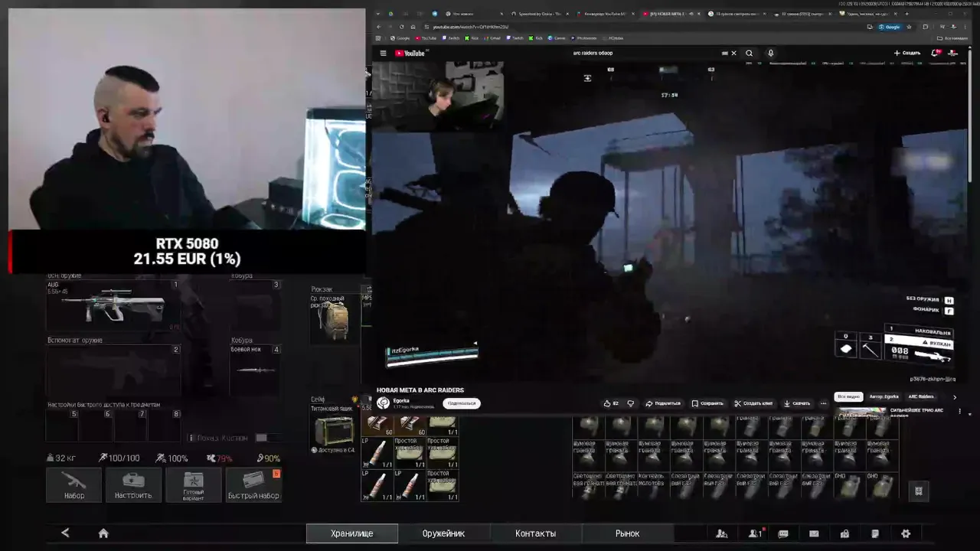The height and width of the screenshot is (551, 980).
Task: Open friends list with red notification
Action: click(755, 533)
